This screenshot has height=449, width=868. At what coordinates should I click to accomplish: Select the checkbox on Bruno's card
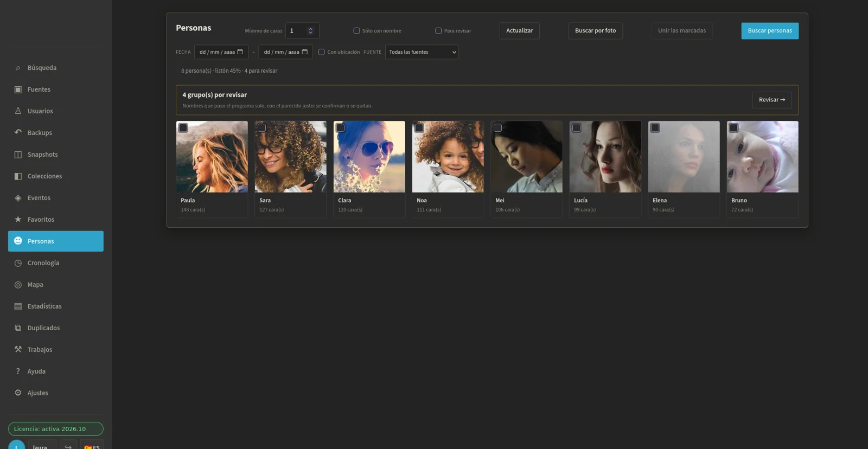(x=734, y=128)
